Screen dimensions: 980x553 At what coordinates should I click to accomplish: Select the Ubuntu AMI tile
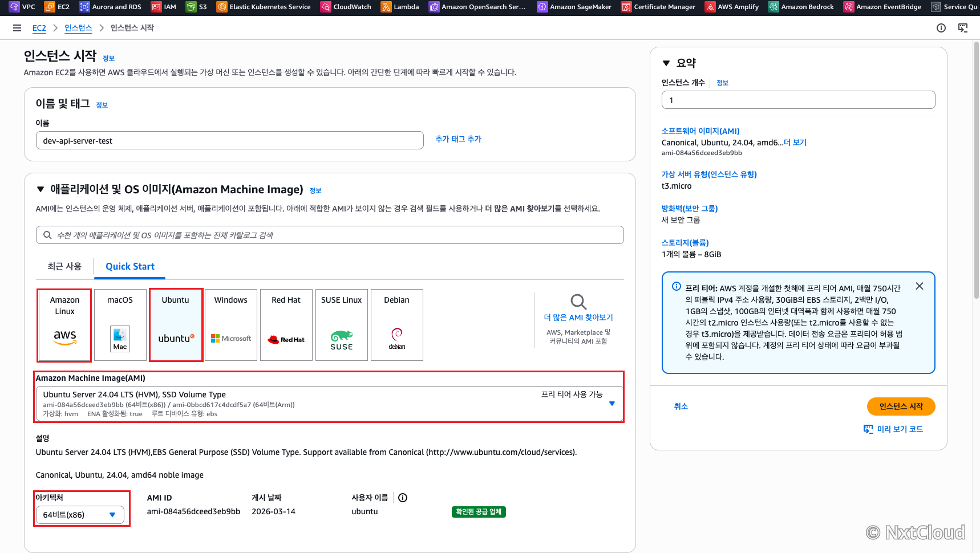(176, 325)
